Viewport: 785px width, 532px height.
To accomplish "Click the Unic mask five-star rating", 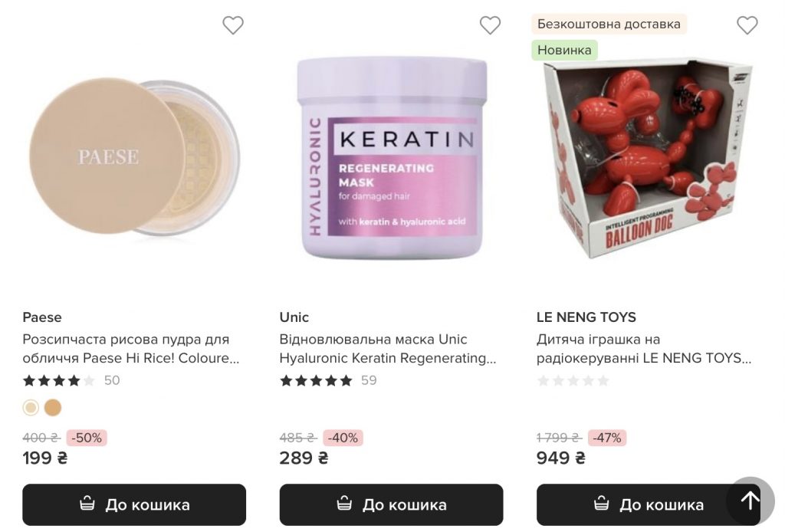I will 316,380.
